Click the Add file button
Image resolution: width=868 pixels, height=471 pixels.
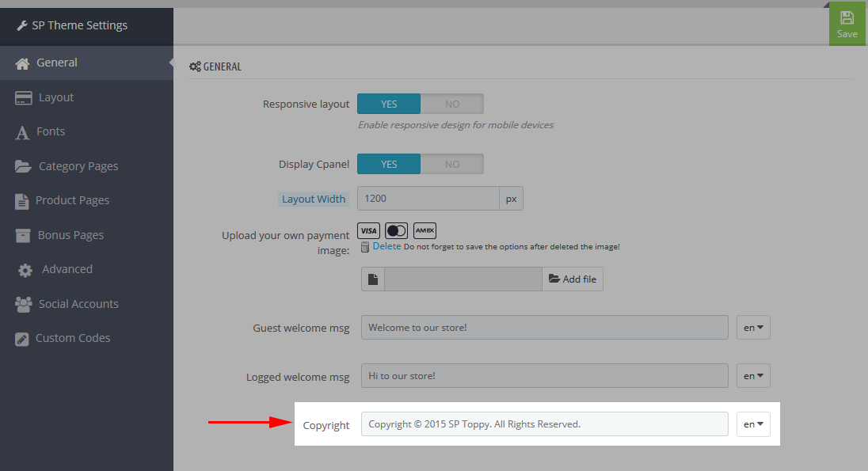[x=573, y=279]
